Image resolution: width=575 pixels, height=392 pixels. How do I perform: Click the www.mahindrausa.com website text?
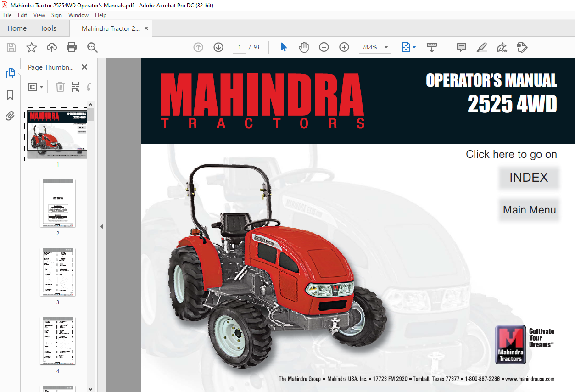click(x=530, y=379)
